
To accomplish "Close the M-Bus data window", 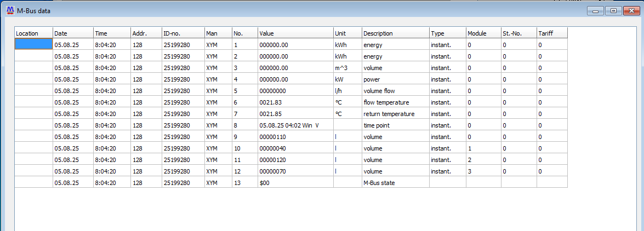I will click(631, 10).
